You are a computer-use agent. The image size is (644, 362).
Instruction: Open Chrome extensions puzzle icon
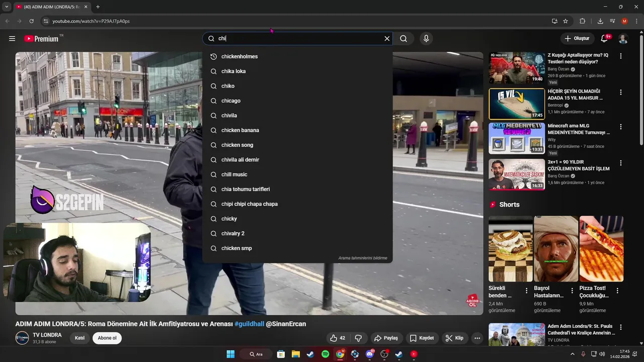point(583,21)
